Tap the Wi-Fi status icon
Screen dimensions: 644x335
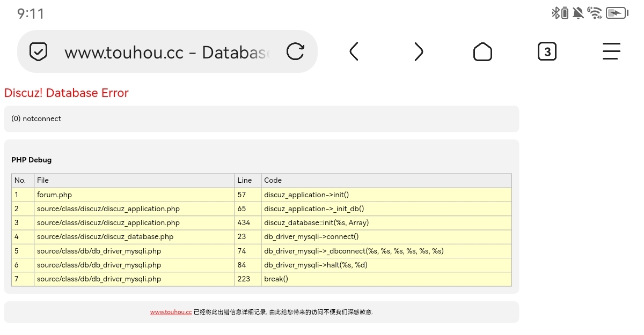click(595, 13)
